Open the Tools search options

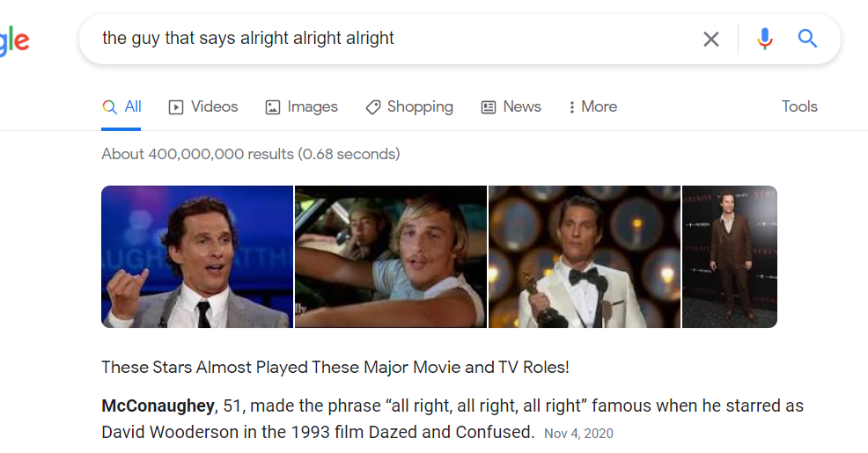[799, 106]
